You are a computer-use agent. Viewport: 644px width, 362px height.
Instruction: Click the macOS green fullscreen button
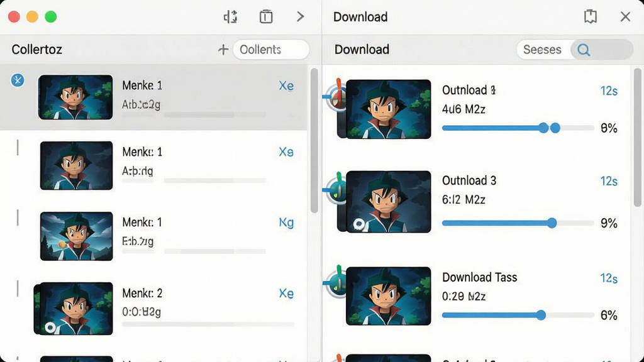point(50,17)
